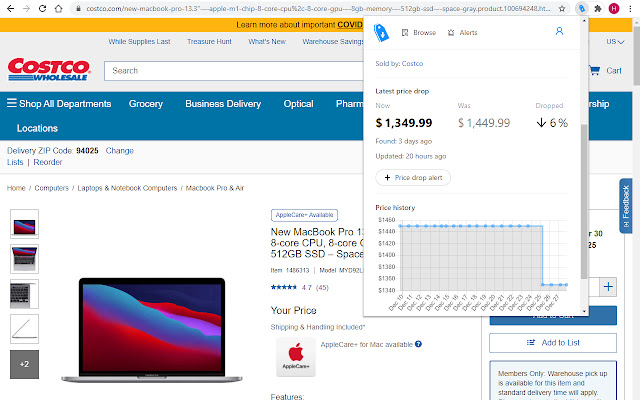Open Alerts tab in price popup
Viewport: 640px width, 400px height.
tap(462, 33)
